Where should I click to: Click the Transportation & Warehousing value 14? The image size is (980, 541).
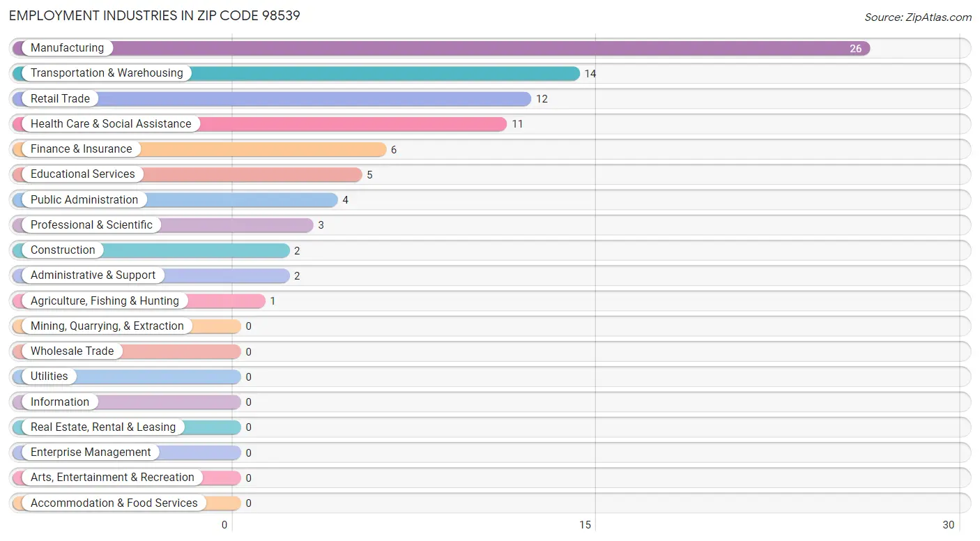coord(590,74)
